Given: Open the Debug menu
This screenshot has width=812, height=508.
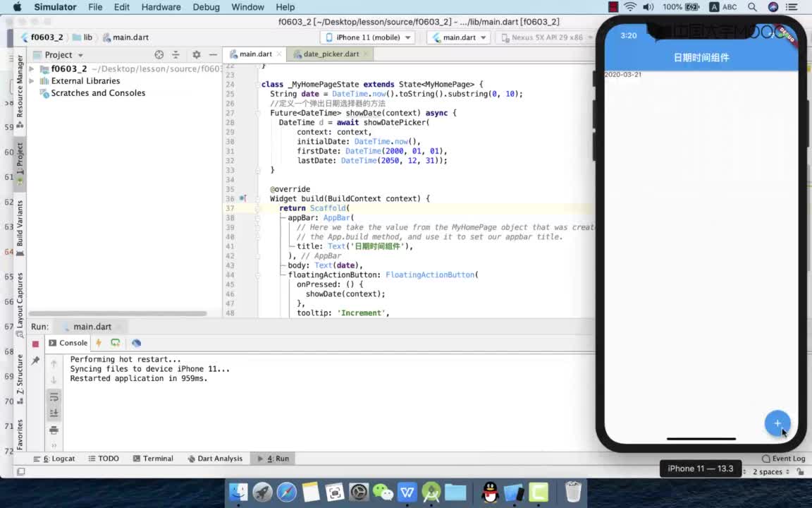Looking at the screenshot, I should 206,7.
